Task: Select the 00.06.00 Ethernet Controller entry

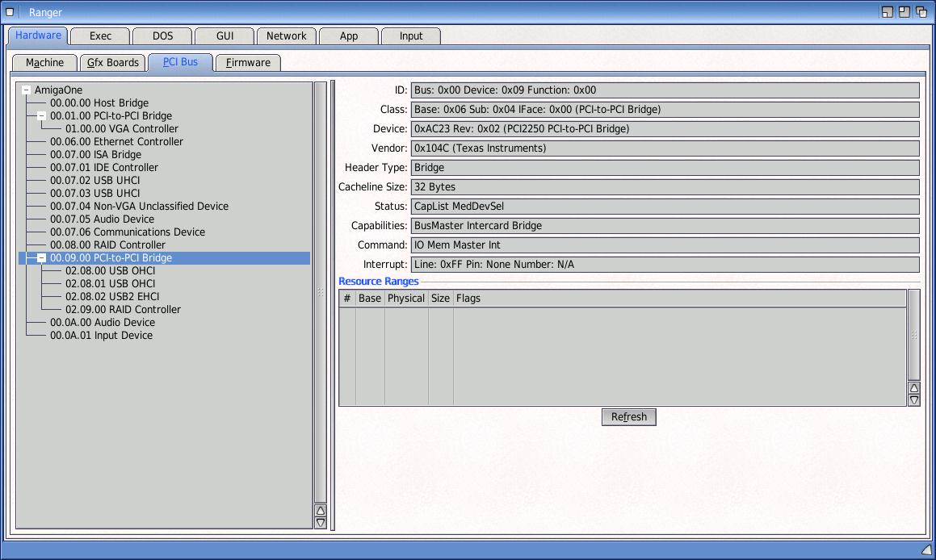Action: [x=116, y=142]
